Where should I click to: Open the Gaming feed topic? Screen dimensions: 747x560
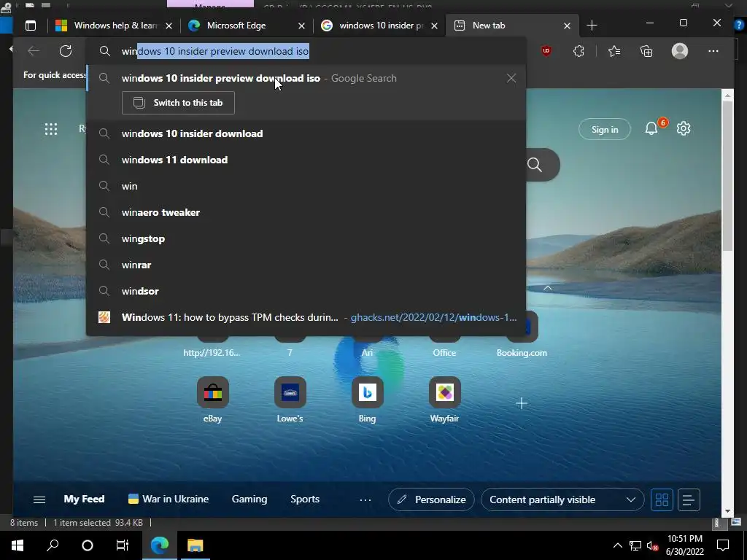pos(249,499)
